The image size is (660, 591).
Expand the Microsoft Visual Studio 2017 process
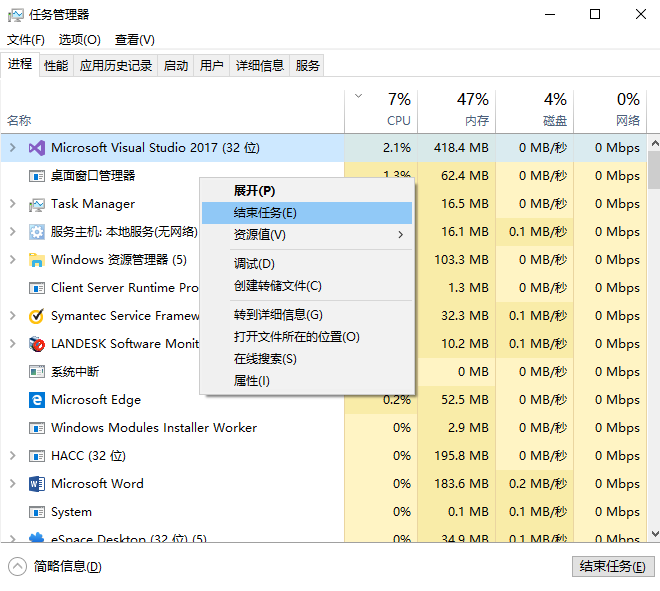tap(12, 148)
